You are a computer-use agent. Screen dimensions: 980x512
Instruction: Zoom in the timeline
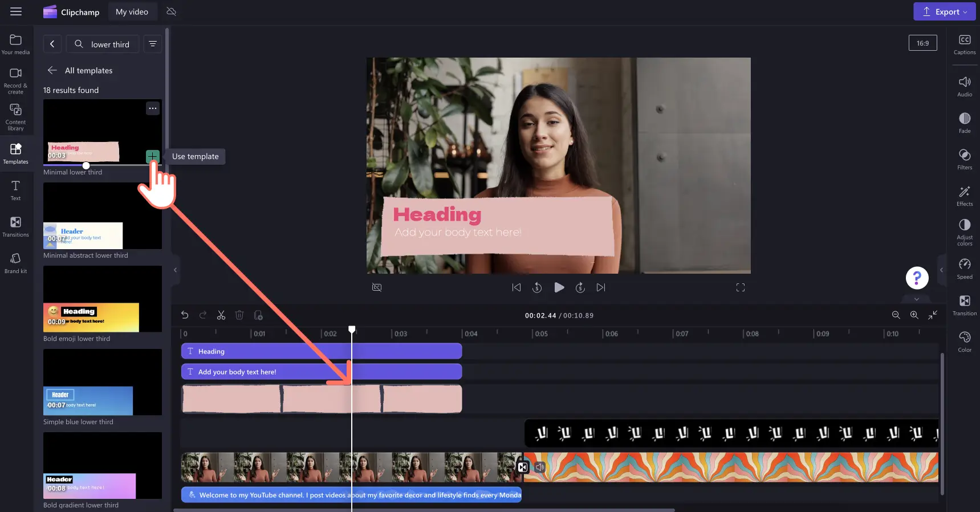pyautogui.click(x=914, y=315)
